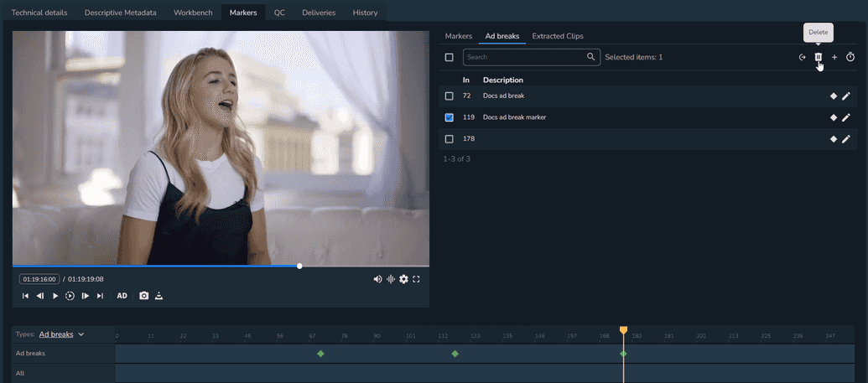Delete the selected ad break with trash icon
The width and height of the screenshot is (868, 383).
click(x=818, y=57)
